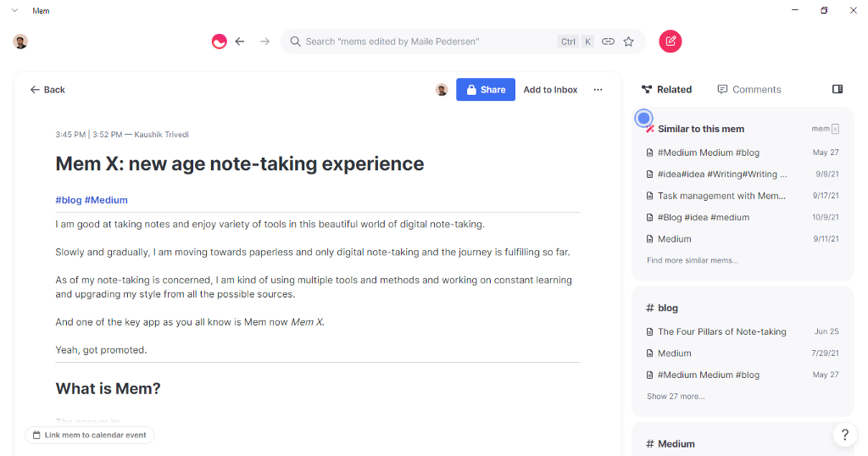This screenshot has width=868, height=456.
Task: Open profile avatar in top left corner
Action: click(20, 42)
